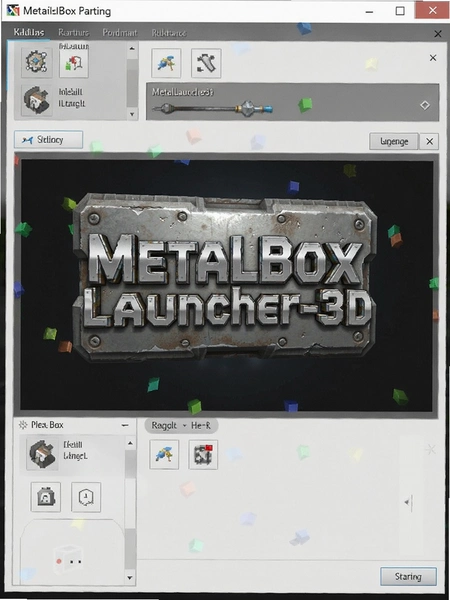Click the Lngenge button
The image size is (450, 600).
tap(394, 142)
